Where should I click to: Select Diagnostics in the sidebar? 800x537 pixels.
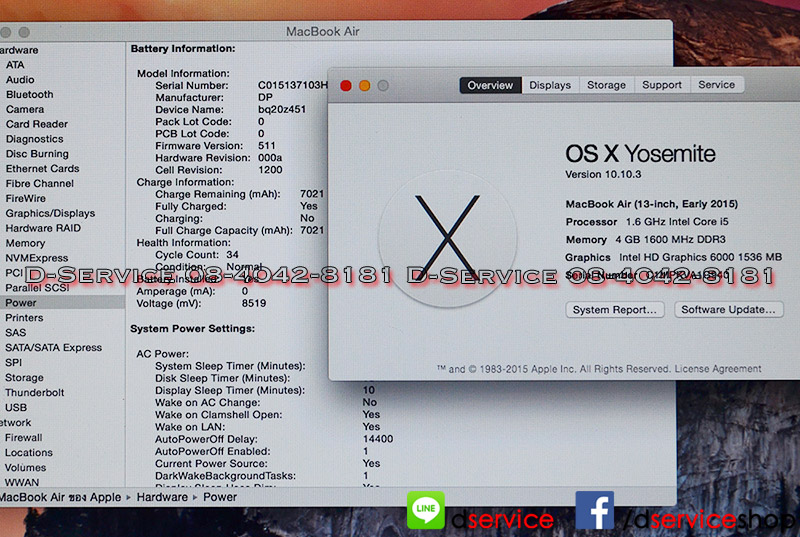pyautogui.click(x=35, y=139)
